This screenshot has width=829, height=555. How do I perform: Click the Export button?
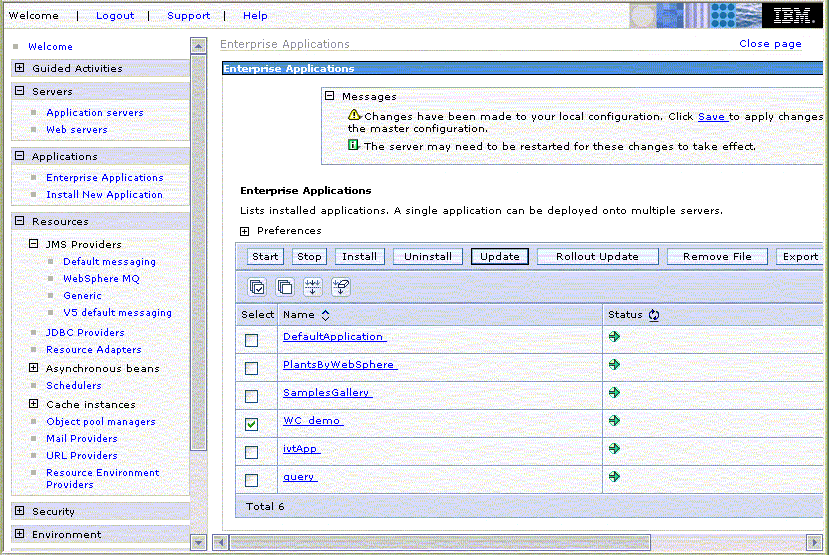800,257
